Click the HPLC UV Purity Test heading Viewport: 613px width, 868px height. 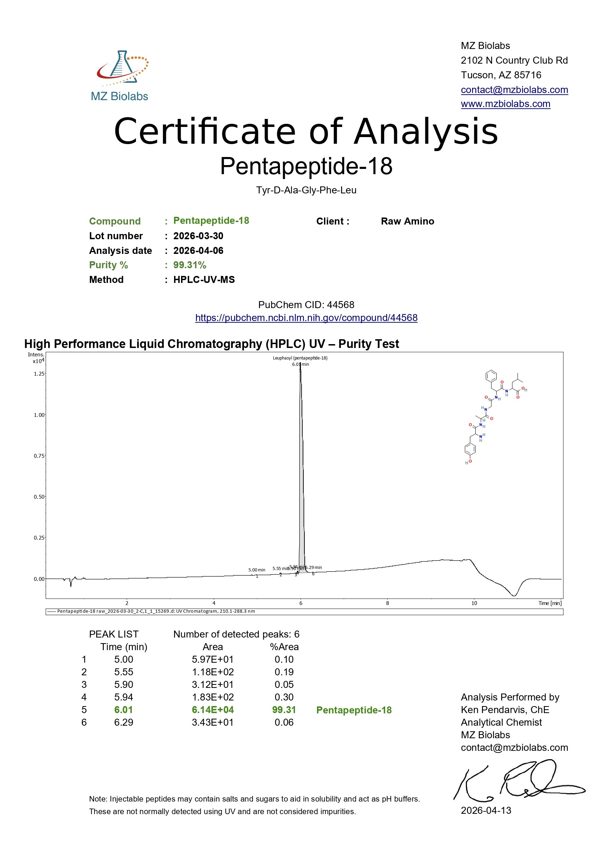coord(211,344)
